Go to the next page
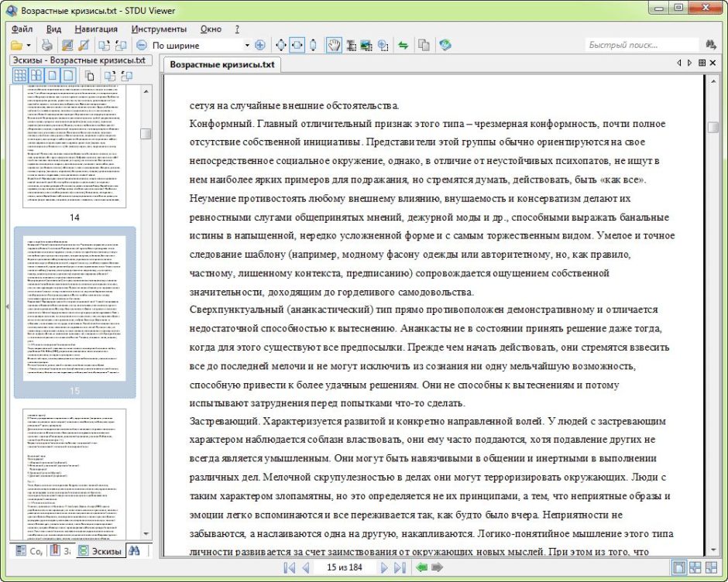Image resolution: width=728 pixels, height=582 pixels. tap(383, 568)
